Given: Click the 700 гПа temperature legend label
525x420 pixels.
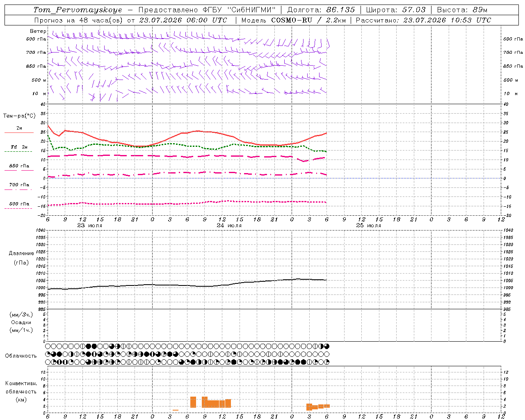Looking at the screenshot, I should click(x=19, y=185).
